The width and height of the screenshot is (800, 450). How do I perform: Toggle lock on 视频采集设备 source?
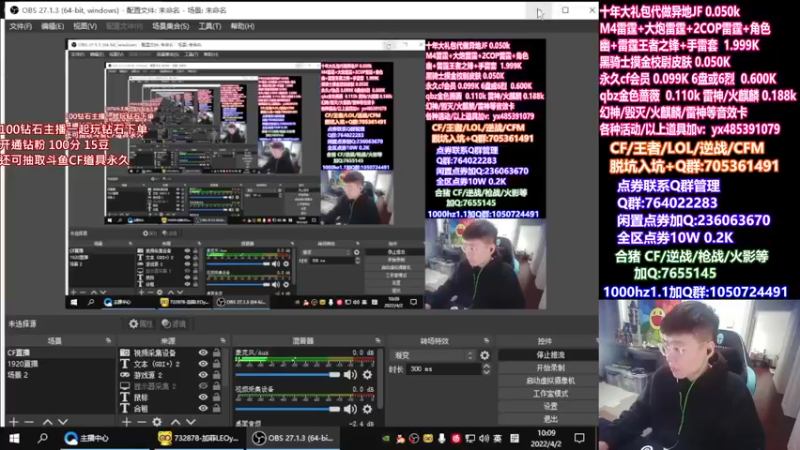tap(217, 353)
